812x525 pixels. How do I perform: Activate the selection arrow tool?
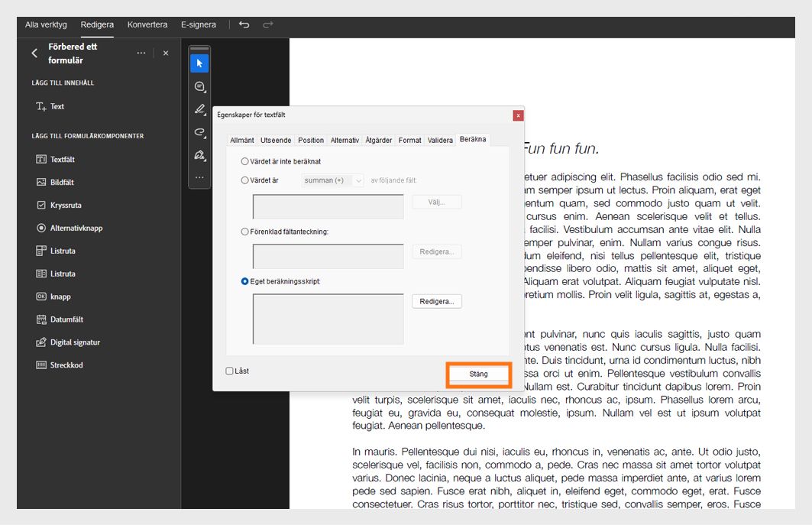tap(199, 63)
